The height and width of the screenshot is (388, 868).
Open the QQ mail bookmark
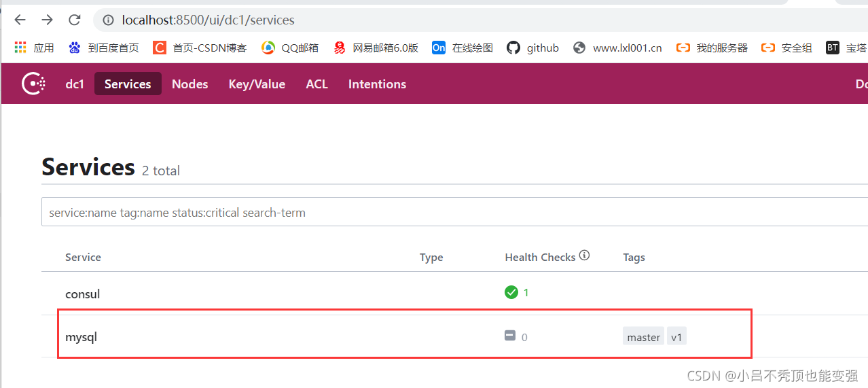pyautogui.click(x=290, y=48)
